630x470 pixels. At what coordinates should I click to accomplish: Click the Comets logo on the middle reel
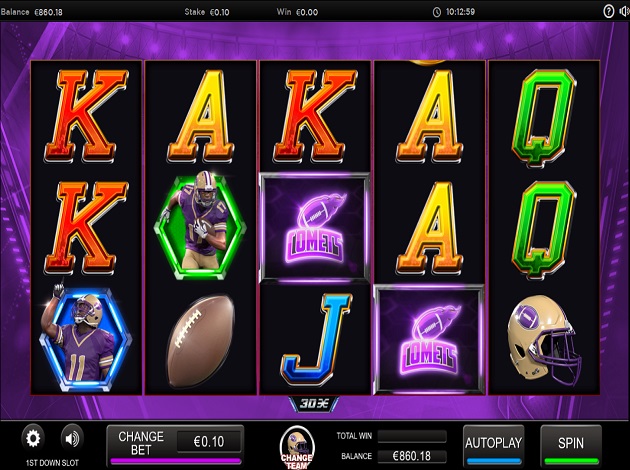tap(315, 228)
